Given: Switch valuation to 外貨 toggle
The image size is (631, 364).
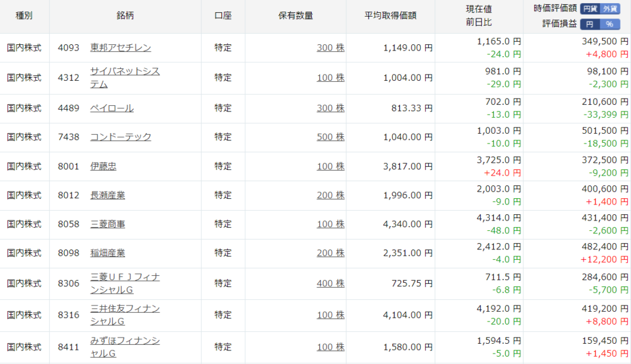Looking at the screenshot, I should click(610, 9).
